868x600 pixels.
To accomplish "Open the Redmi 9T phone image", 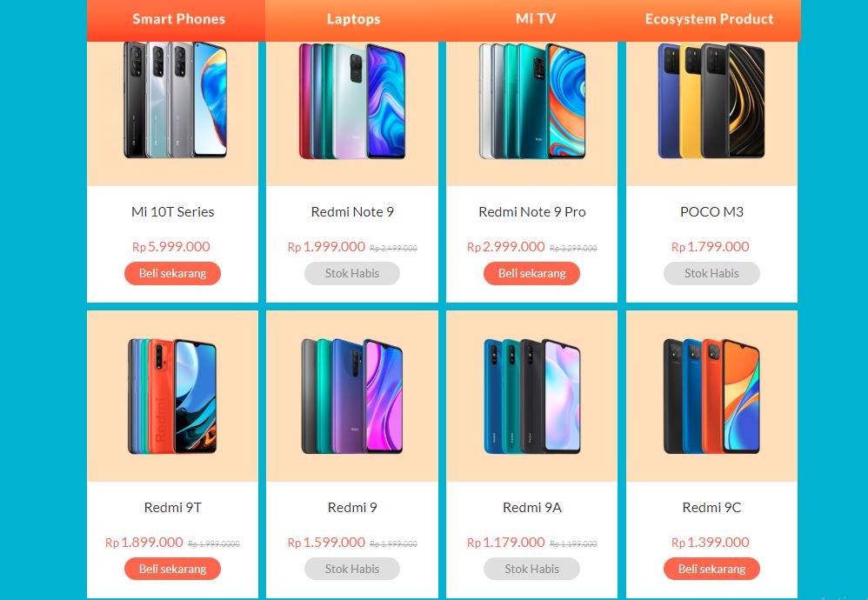I will click(172, 397).
